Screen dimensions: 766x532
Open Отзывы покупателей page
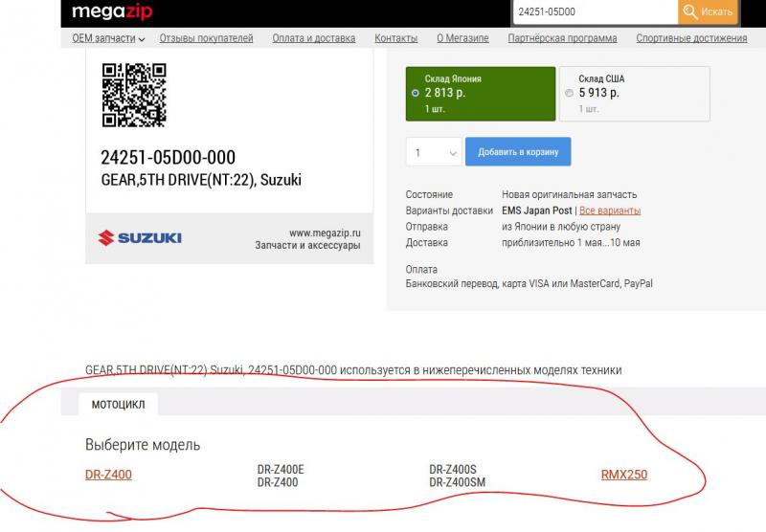[206, 38]
